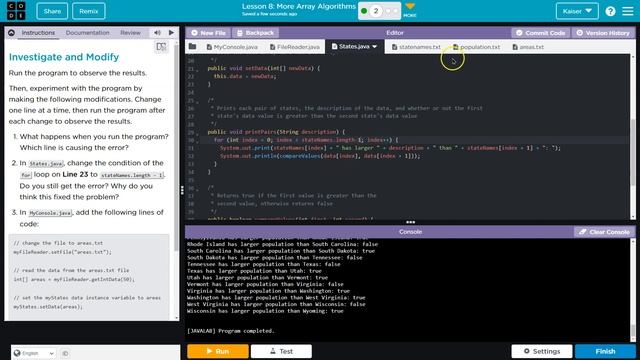Image resolution: width=640 pixels, height=360 pixels.
Task: Click the 'Texas has larger population than Utah' line
Action: point(254,271)
